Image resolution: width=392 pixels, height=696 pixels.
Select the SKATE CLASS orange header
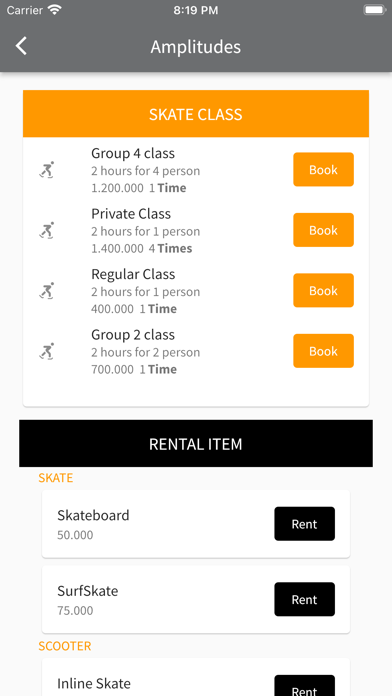196,114
